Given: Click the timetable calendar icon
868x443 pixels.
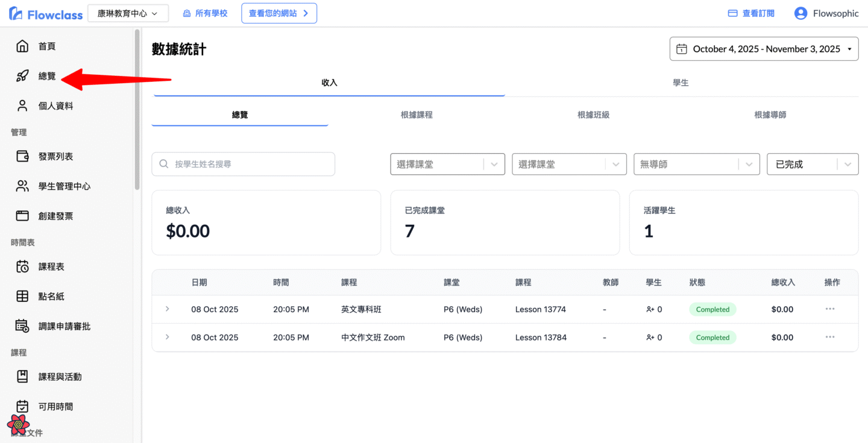Looking at the screenshot, I should pyautogui.click(x=22, y=266).
